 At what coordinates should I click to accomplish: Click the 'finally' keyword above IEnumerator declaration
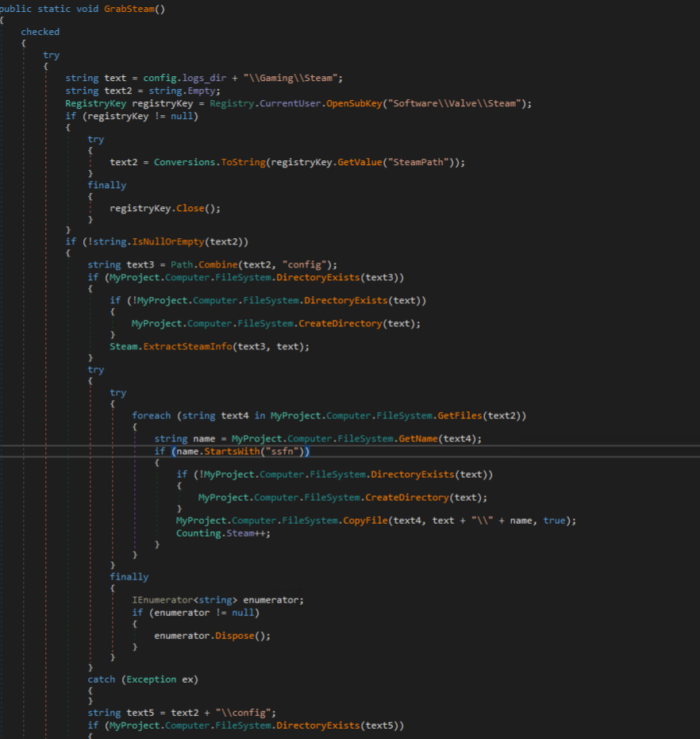[129, 577]
